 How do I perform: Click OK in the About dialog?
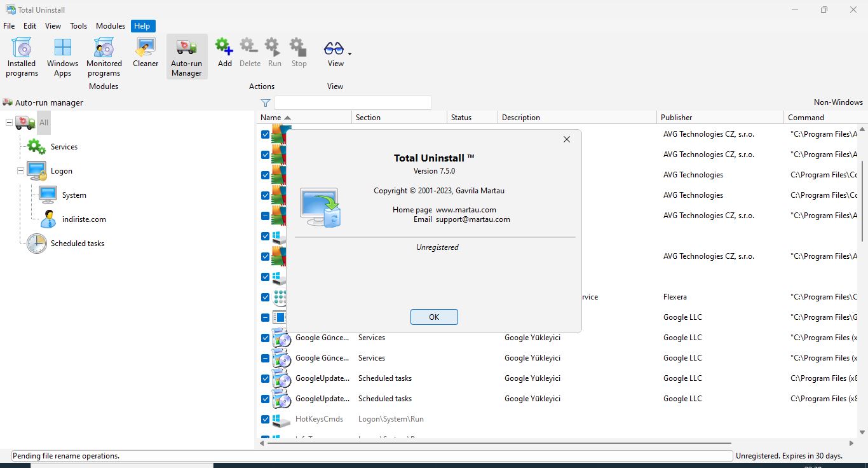434,317
